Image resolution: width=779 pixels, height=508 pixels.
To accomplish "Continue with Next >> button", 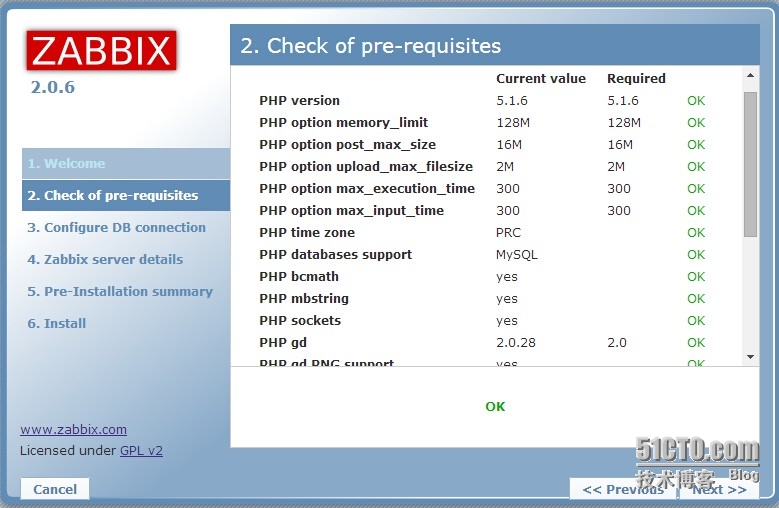I will 719,489.
